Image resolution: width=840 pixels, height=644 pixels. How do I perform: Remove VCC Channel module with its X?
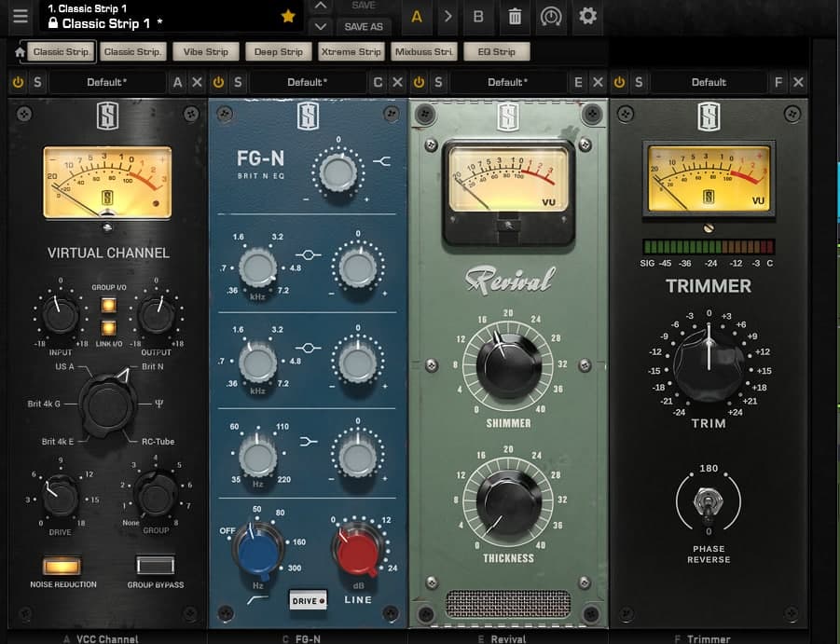[x=197, y=82]
